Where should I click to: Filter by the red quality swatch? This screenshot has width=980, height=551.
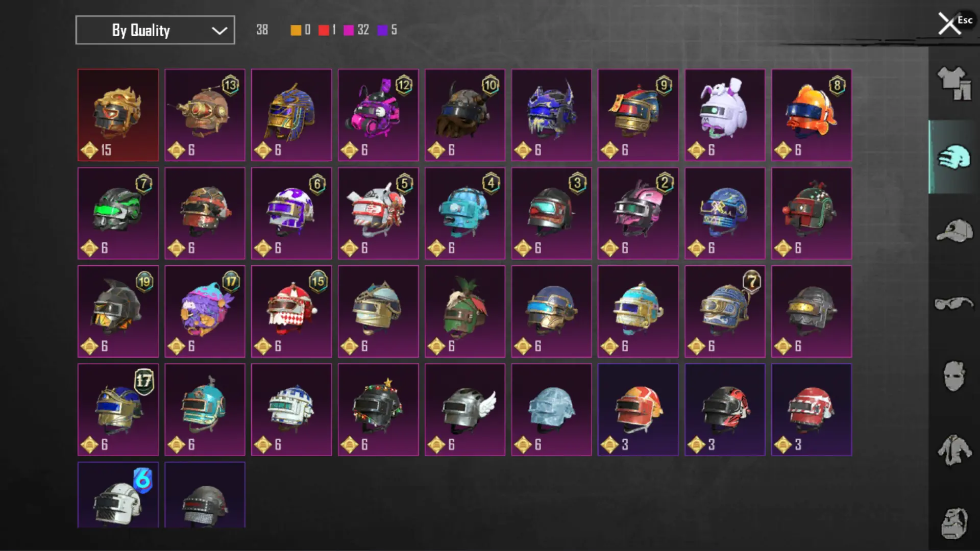(324, 30)
